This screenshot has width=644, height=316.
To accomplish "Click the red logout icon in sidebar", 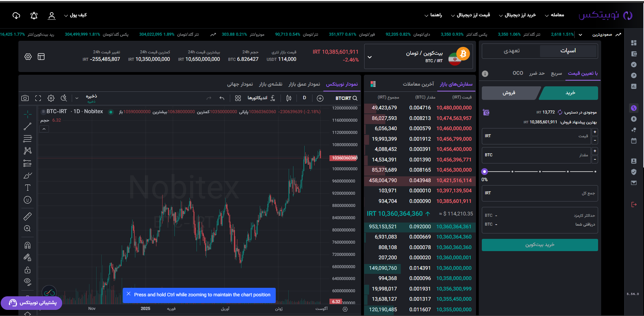I will (634, 205).
